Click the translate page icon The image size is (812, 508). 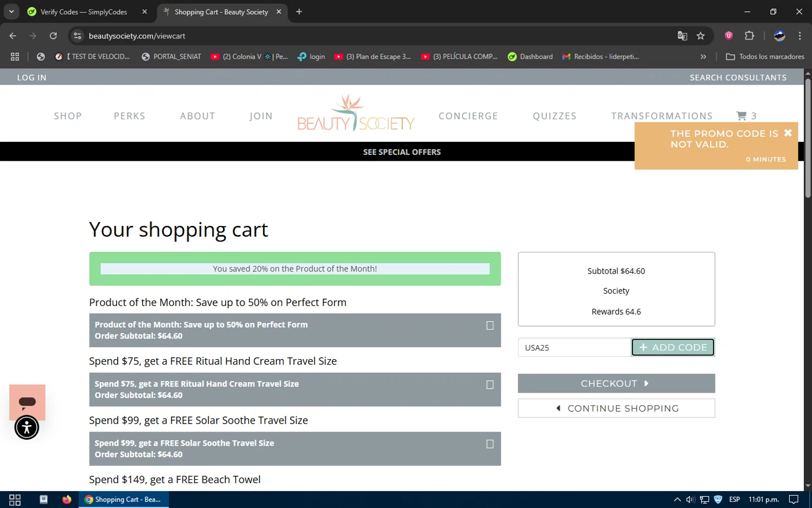coord(682,36)
